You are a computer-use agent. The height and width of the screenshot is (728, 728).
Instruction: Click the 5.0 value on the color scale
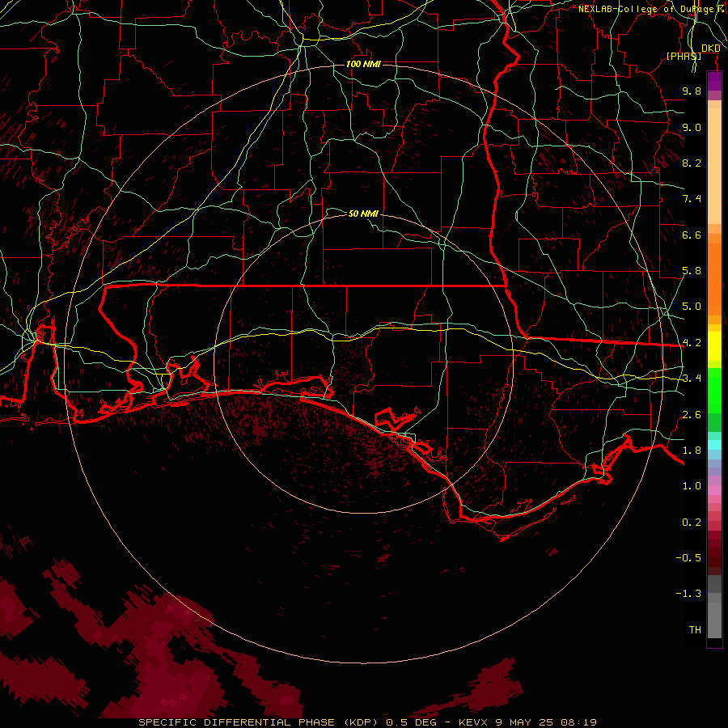692,307
